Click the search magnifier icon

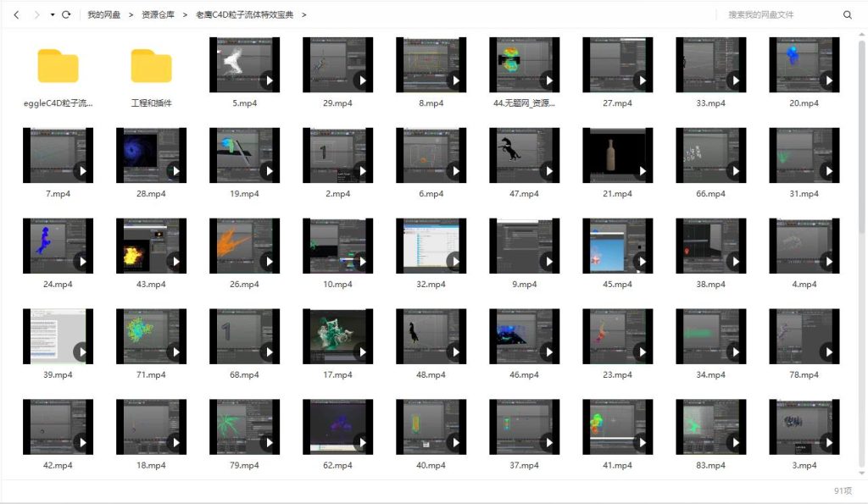click(x=847, y=15)
